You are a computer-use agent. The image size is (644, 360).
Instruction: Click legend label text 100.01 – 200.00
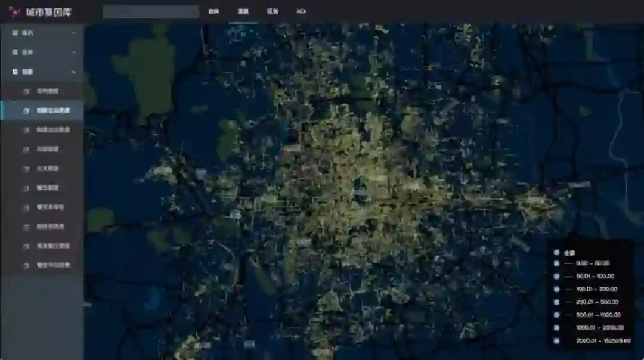[x=597, y=289]
